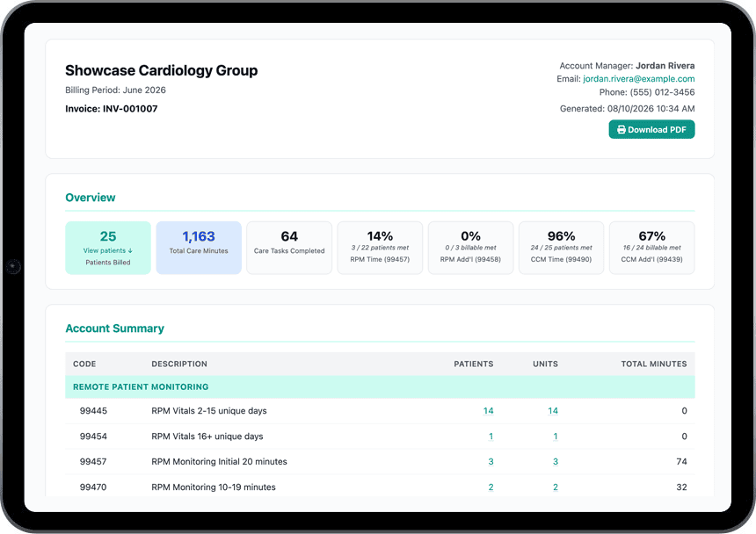The width and height of the screenshot is (756, 534).
Task: Click the code 99457 cell
Action: [93, 461]
